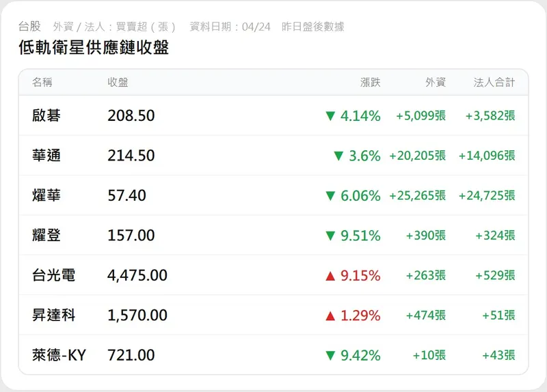Click institutional total +529張
Image resolution: width=547 pixels, height=392 pixels.
tap(495, 276)
